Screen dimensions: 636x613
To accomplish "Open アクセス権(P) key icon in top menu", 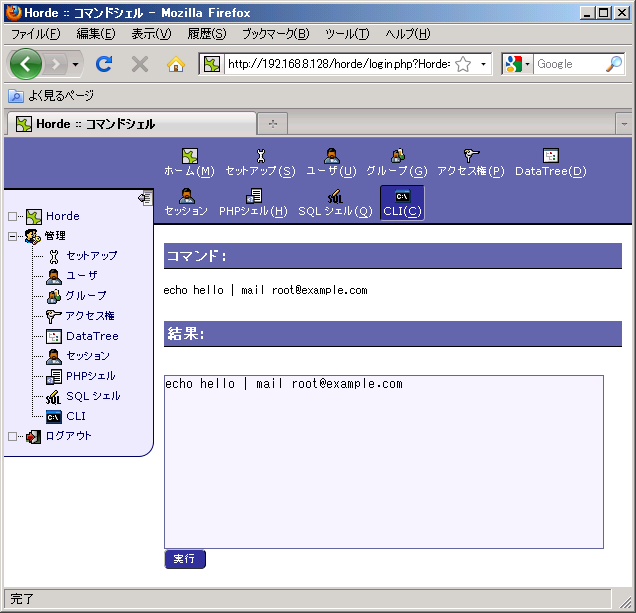I will pyautogui.click(x=471, y=155).
